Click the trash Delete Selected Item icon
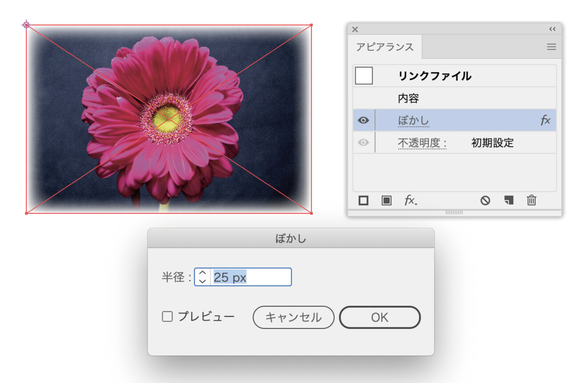588x383 pixels. pos(532,200)
